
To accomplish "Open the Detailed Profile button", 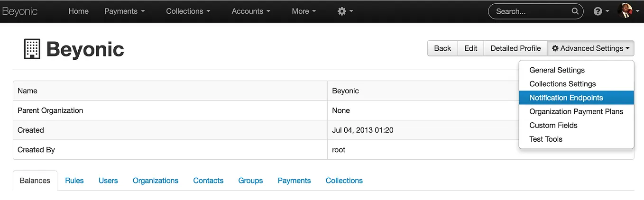I will [x=515, y=48].
